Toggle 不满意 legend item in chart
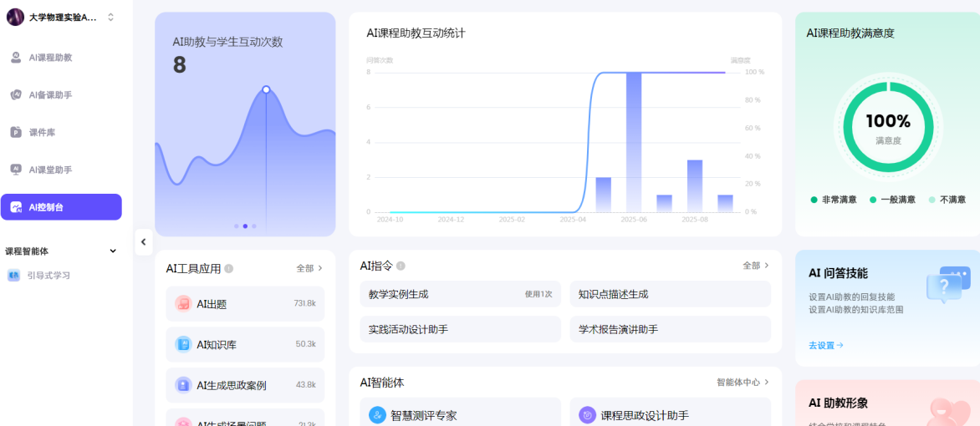 point(947,200)
